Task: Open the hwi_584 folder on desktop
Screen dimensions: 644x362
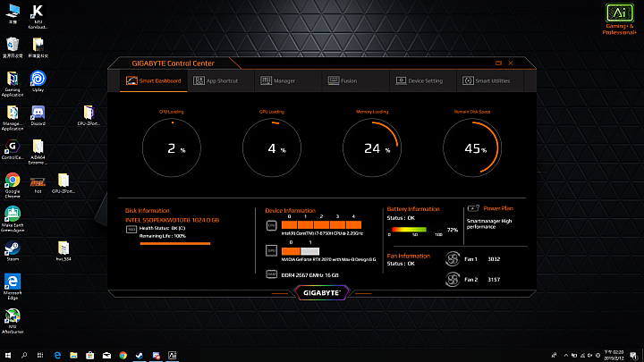Action: tap(64, 251)
